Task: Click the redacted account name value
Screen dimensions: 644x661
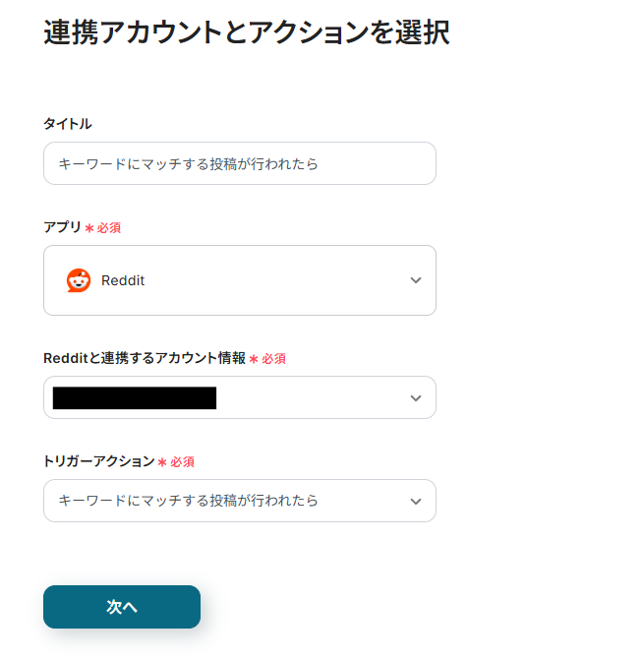Action: coord(135,397)
